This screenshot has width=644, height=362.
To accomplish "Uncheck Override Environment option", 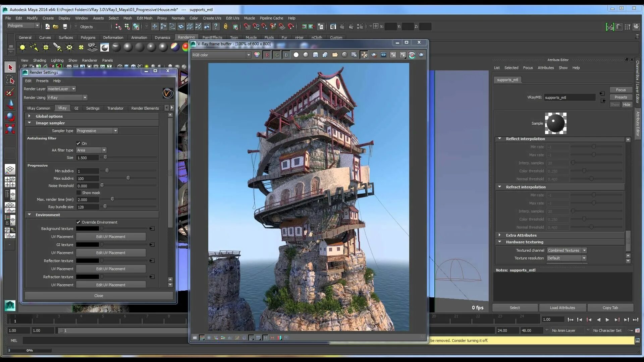I will click(x=78, y=222).
